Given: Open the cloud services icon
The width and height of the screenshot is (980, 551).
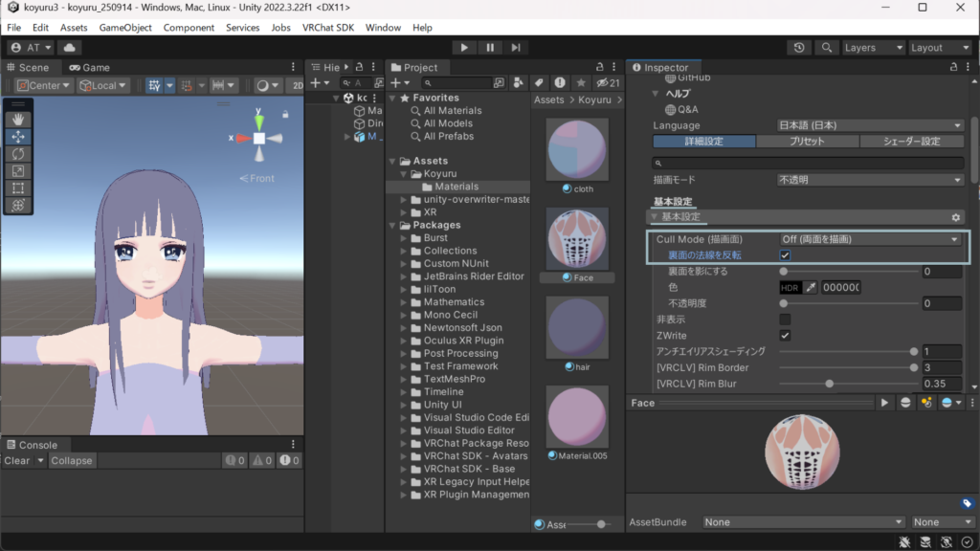Looking at the screenshot, I should click(69, 47).
